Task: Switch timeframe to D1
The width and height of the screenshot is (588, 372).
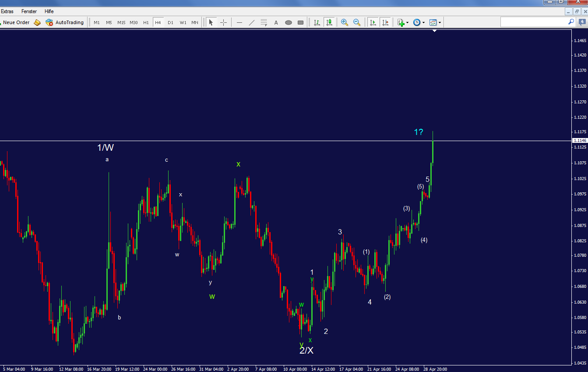Action: pos(170,22)
